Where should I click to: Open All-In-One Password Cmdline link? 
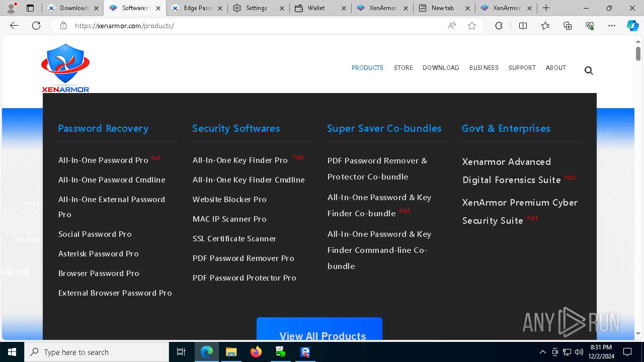tap(112, 180)
